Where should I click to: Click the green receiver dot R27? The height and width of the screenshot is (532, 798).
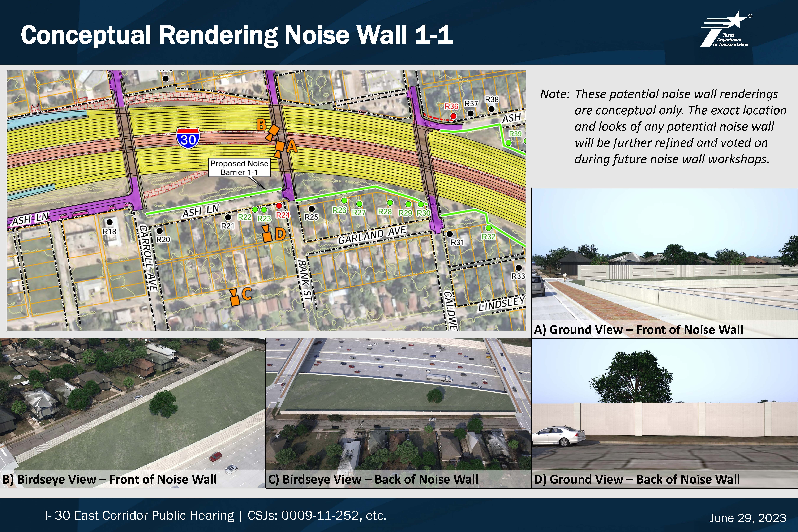pos(359,204)
